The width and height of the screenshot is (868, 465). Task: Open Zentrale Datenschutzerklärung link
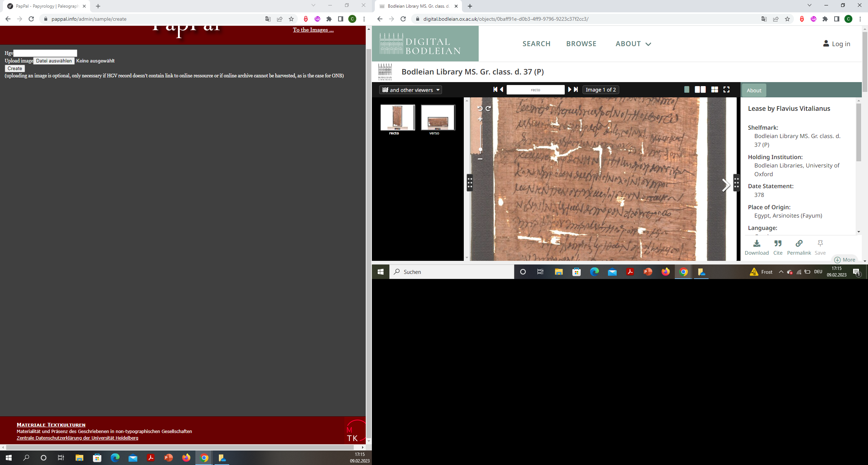pyautogui.click(x=77, y=438)
